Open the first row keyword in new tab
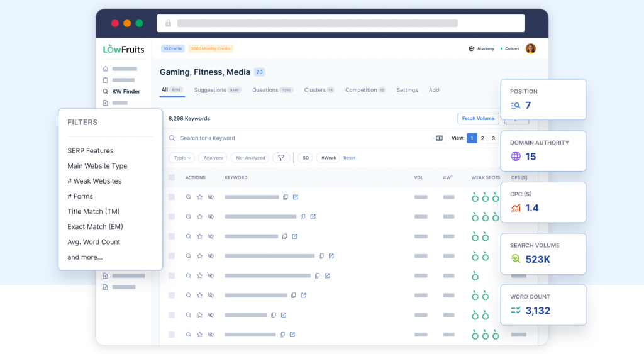Screen dimensions: 644x354 pos(296,197)
